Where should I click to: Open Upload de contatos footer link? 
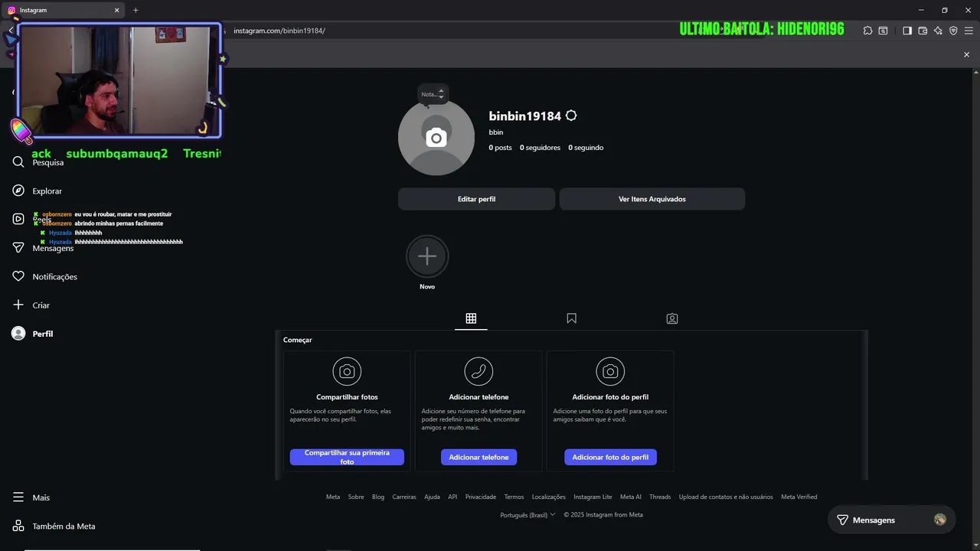point(726,497)
